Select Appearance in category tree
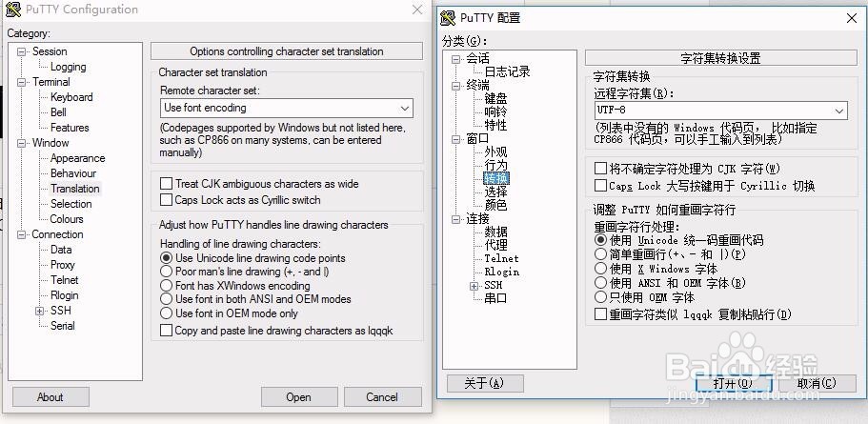This screenshot has height=424, width=868. [77, 158]
